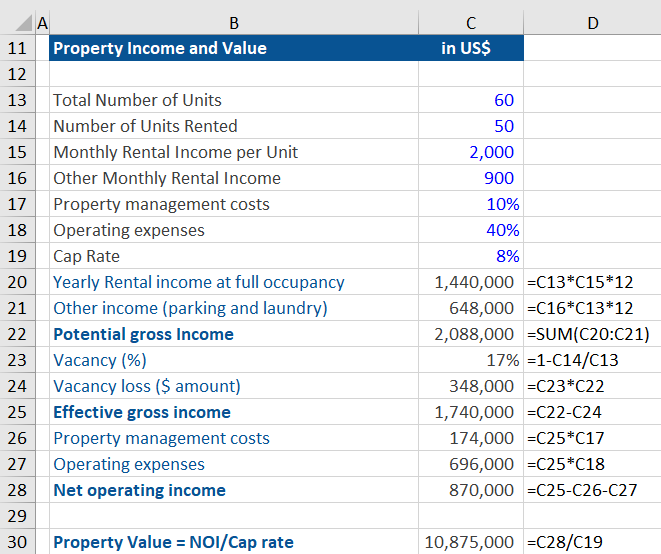The height and width of the screenshot is (554, 661).
Task: Select column D header
Action: (x=592, y=22)
